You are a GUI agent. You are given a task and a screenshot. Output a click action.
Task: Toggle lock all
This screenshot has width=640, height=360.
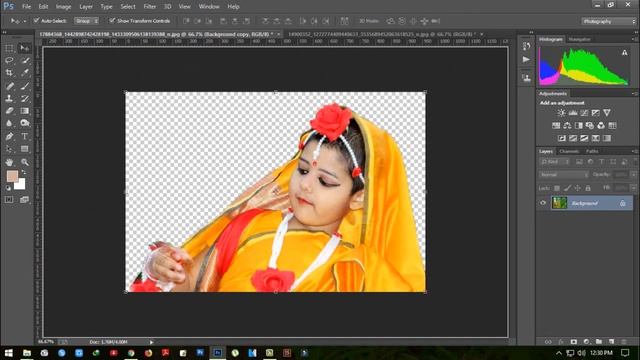pos(588,188)
